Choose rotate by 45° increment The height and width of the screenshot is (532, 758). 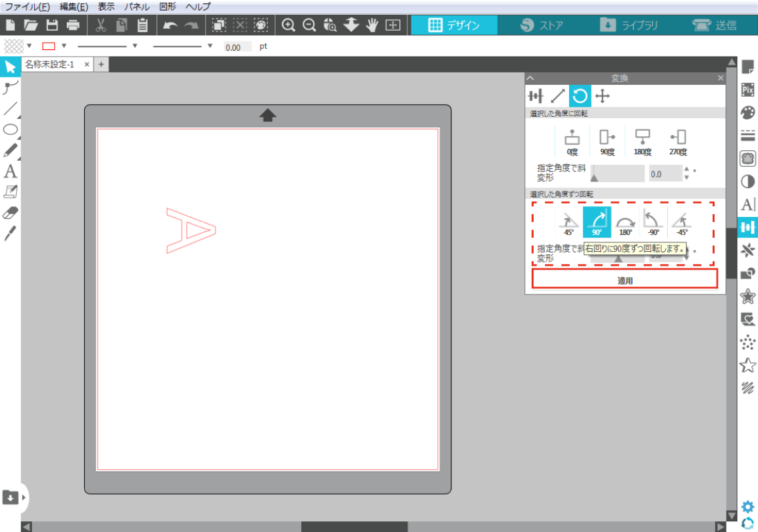pyautogui.click(x=568, y=222)
